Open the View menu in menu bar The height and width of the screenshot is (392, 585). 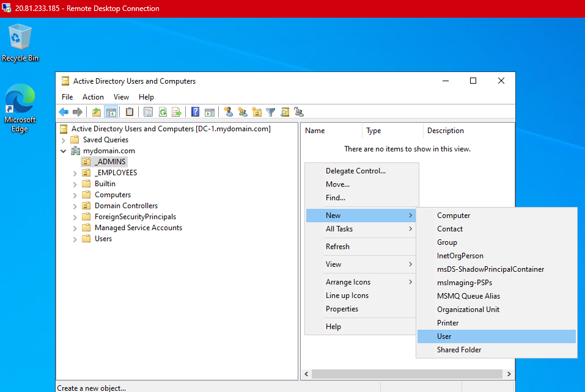[121, 97]
